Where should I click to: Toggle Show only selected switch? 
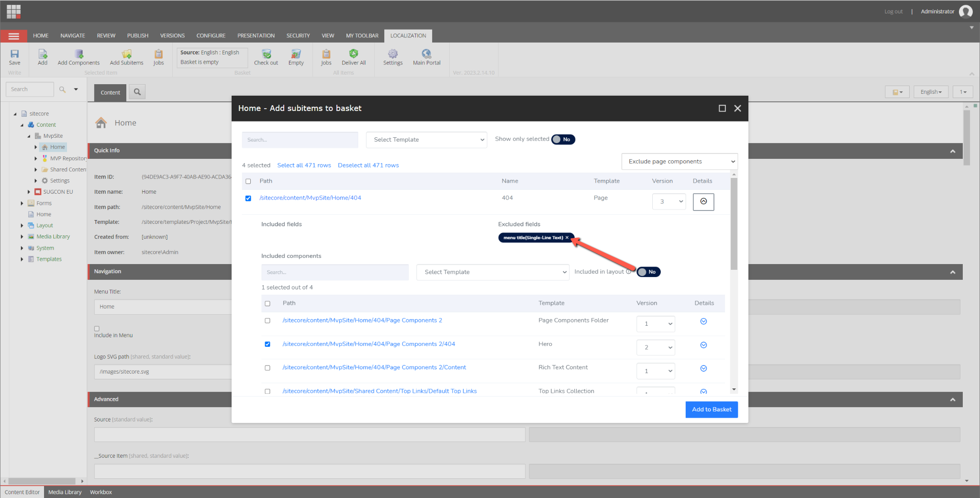(563, 139)
